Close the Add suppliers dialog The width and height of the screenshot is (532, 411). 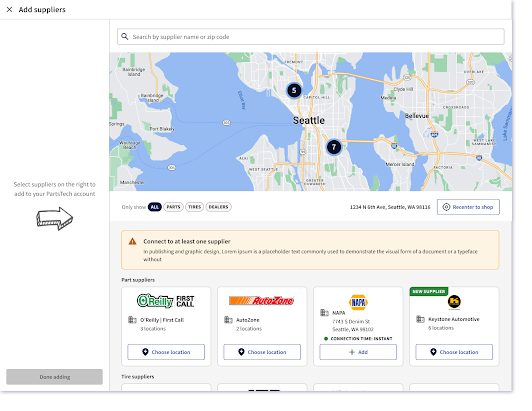coord(10,10)
